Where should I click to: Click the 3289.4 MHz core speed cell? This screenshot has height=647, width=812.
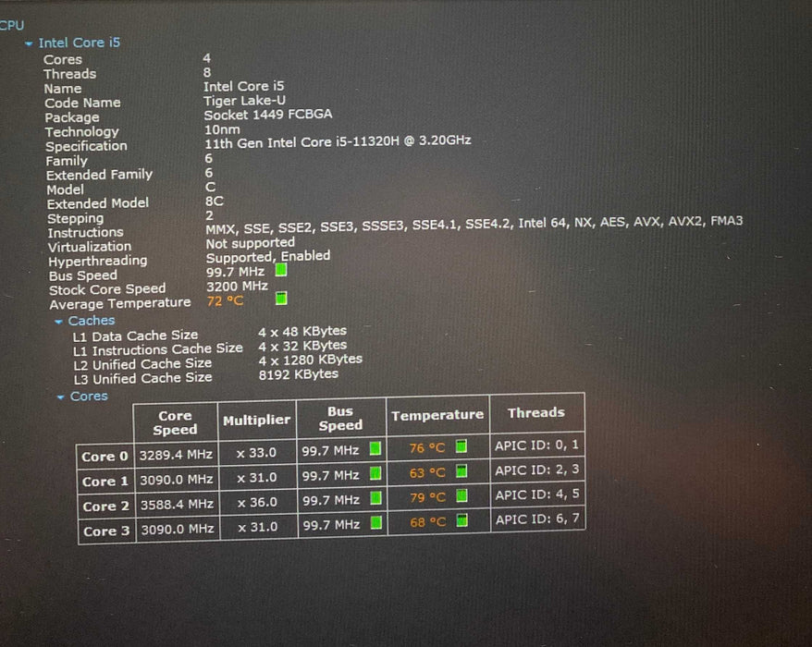click(x=176, y=455)
